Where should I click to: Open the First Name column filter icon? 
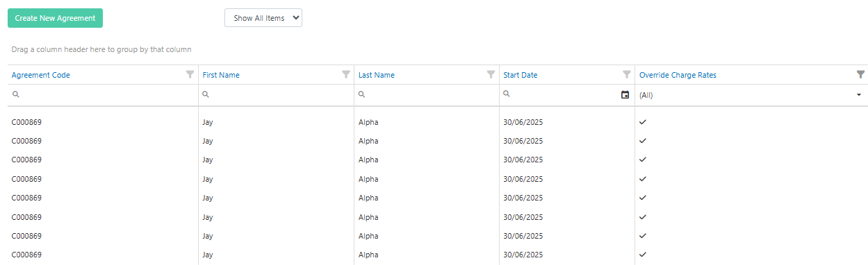pos(346,74)
